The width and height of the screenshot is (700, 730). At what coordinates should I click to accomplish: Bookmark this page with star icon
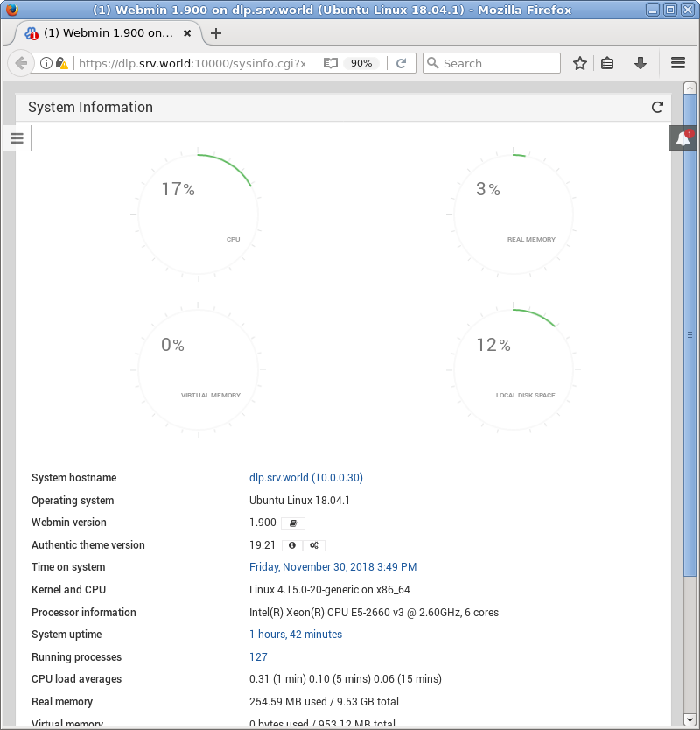pyautogui.click(x=580, y=63)
